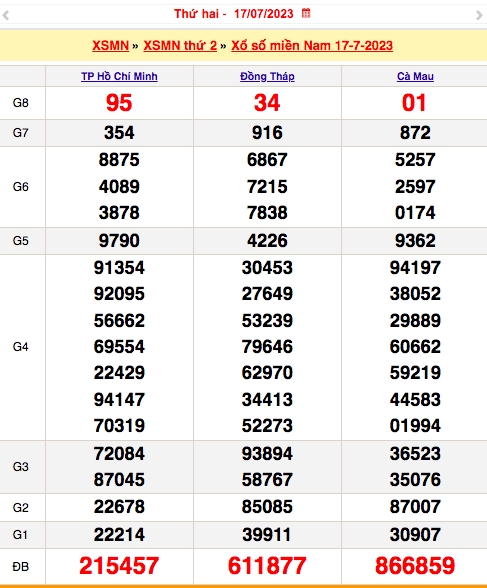487x588 pixels.
Task: Open the calendar date picker icon
Action: click(x=306, y=14)
